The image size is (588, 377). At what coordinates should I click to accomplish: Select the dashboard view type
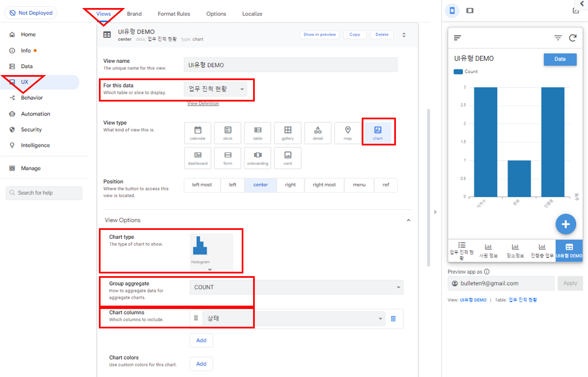(198, 158)
